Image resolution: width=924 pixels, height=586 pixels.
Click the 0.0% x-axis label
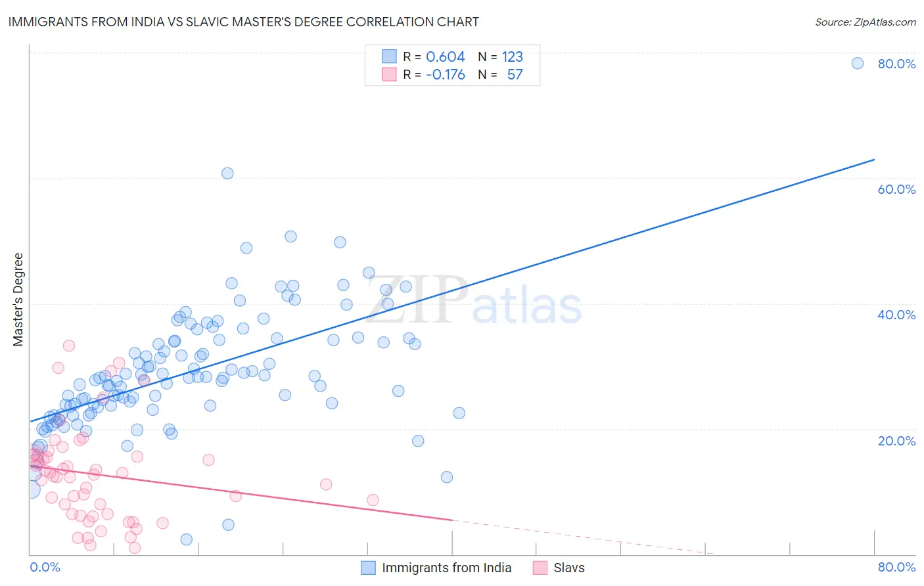coord(45,567)
